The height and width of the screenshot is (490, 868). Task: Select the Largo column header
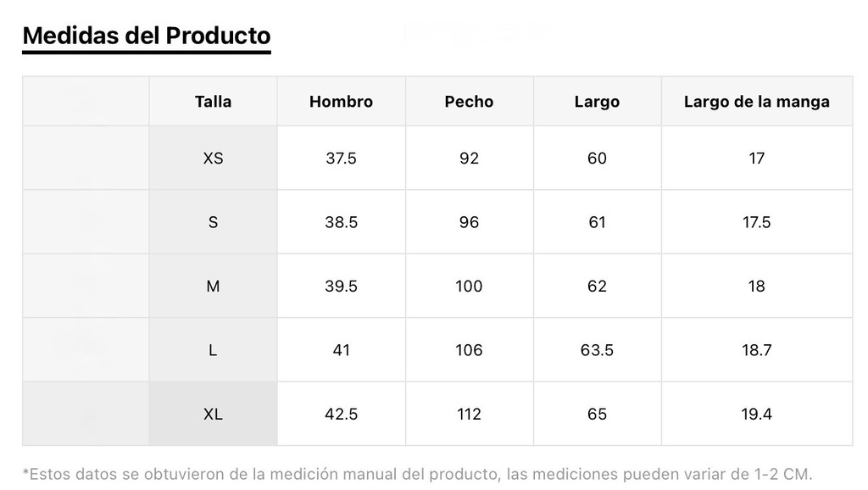[597, 102]
